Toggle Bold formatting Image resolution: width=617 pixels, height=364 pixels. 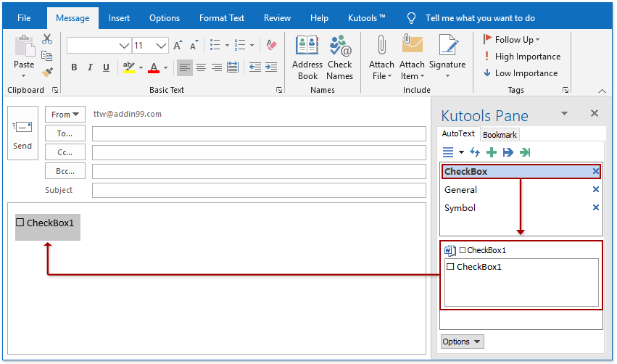pyautogui.click(x=74, y=67)
